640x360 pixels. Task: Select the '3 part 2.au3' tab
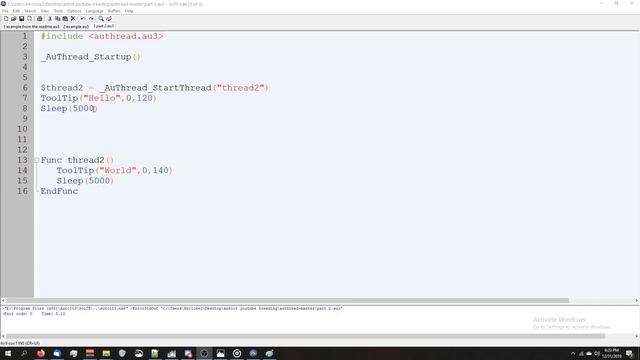[104, 26]
